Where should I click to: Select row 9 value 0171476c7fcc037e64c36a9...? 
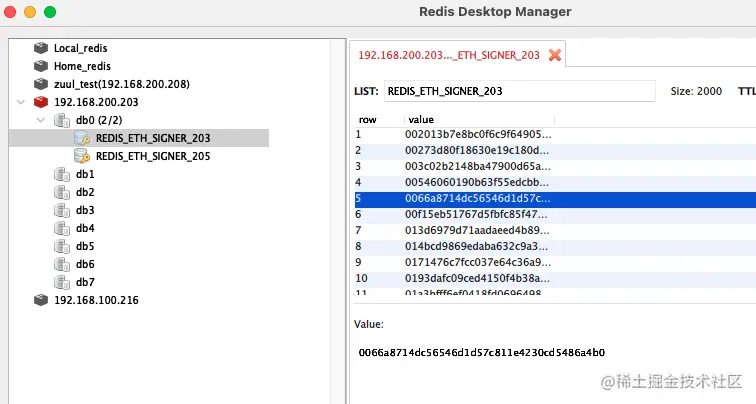tap(478, 262)
